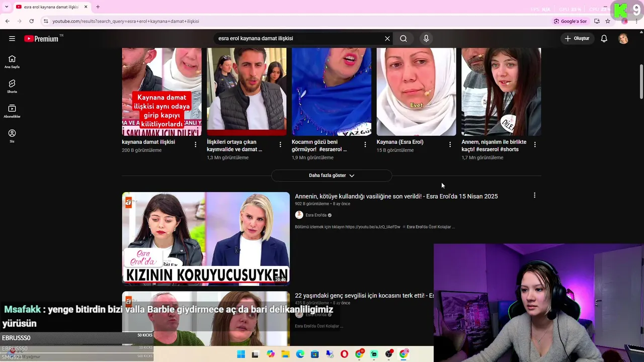Open the notifications bell

tap(604, 39)
